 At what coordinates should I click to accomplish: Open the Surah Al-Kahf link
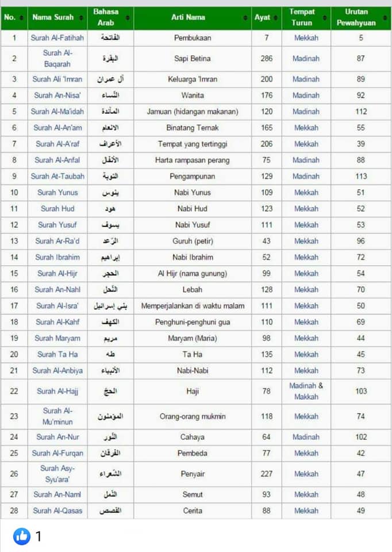(x=57, y=322)
